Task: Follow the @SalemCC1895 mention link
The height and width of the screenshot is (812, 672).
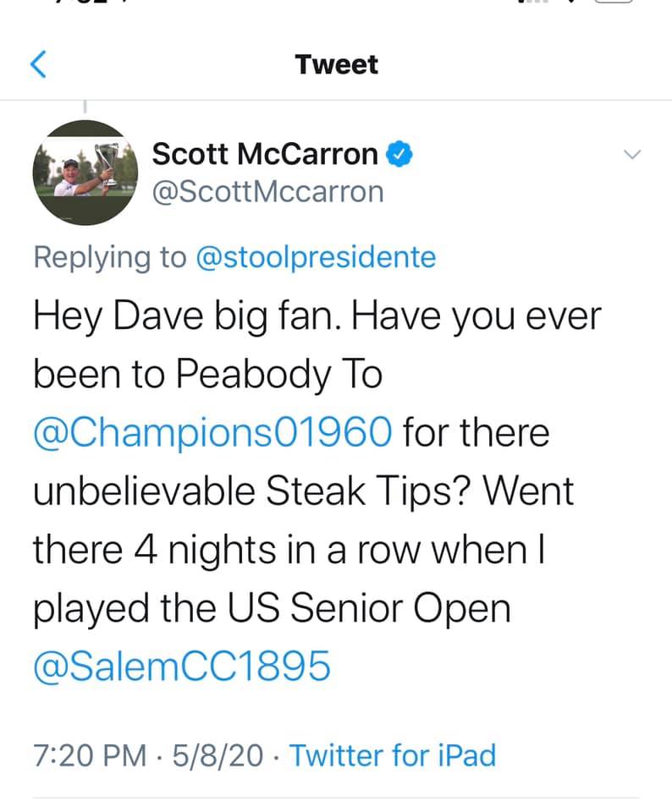Action: [x=181, y=667]
